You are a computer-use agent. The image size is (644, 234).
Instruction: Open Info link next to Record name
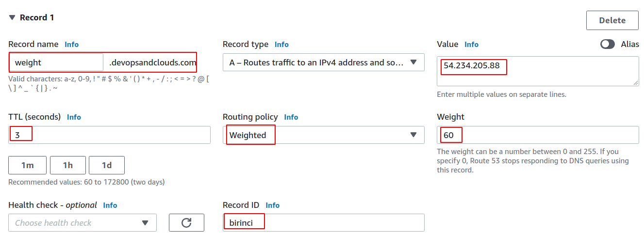tap(72, 45)
